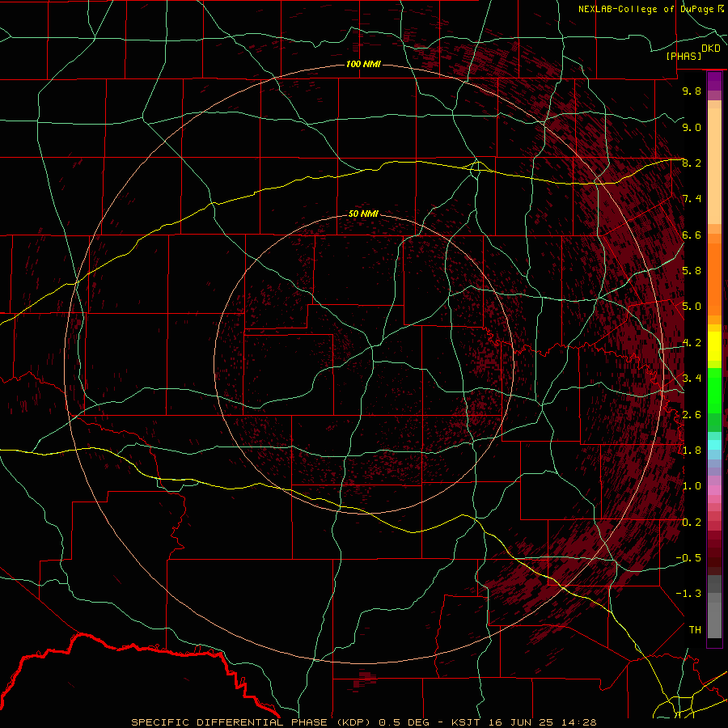The image size is (728, 728).
Task: Click the 9.0 value on the color scale
Action: click(692, 127)
